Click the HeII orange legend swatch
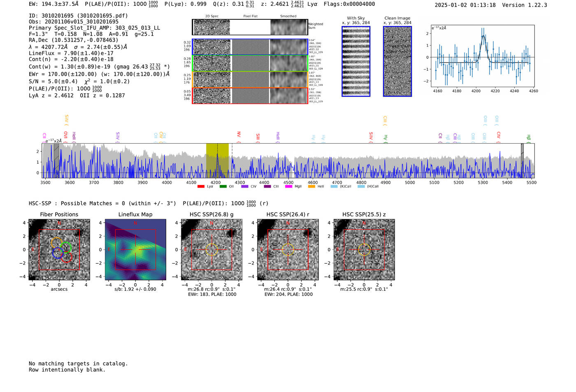Viewport: 576px width, 392px height. pyautogui.click(x=311, y=186)
